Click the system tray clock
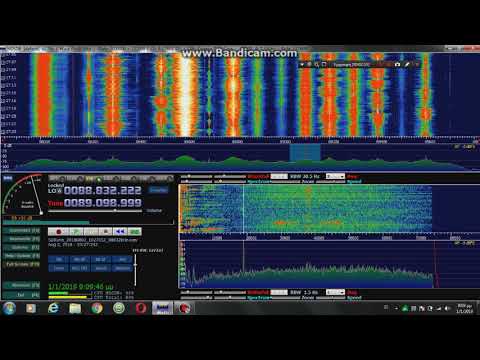Screen dimensions: 480x360 point(464,308)
